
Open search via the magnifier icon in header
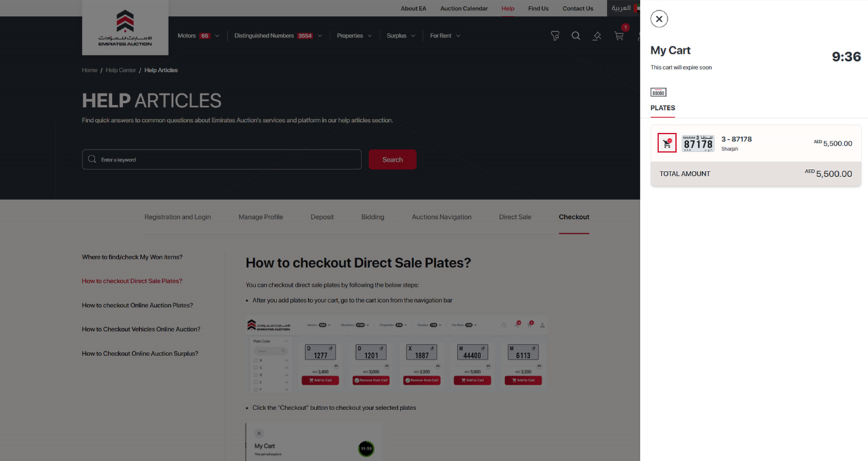[x=576, y=36]
